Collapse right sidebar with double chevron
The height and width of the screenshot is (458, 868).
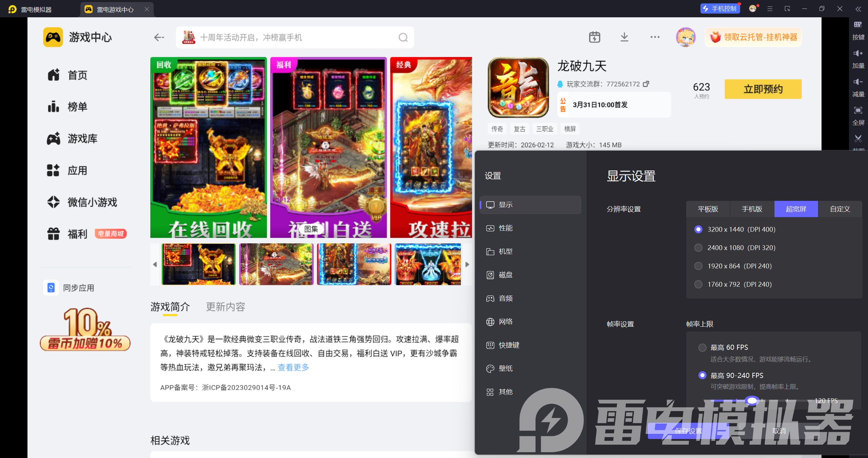(x=858, y=9)
